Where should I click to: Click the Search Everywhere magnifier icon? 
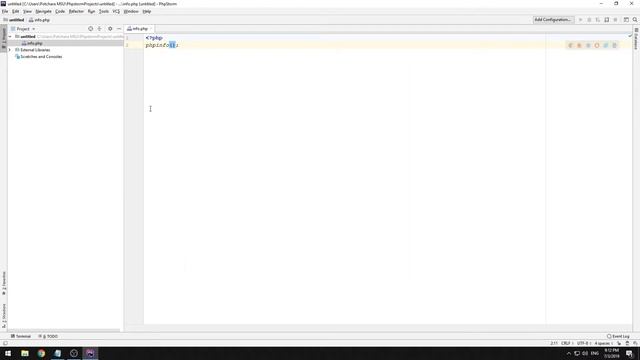(x=635, y=20)
